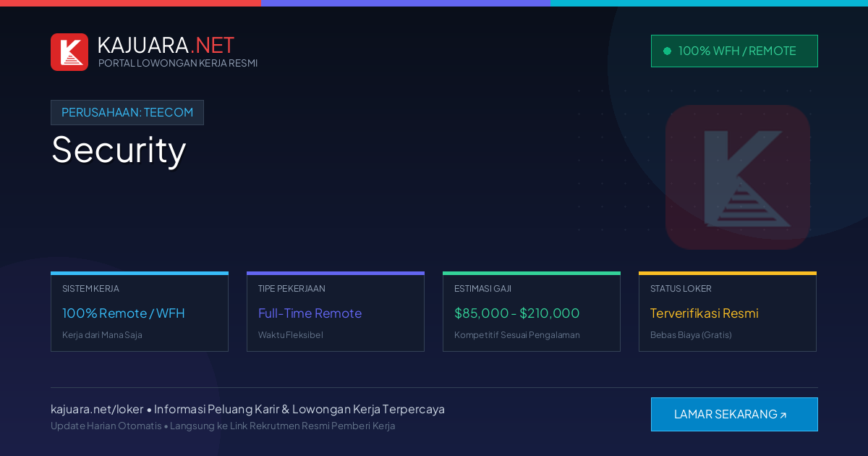Click the 100% WFH / REMOTE badge
The height and width of the screenshot is (456, 868).
tap(734, 51)
